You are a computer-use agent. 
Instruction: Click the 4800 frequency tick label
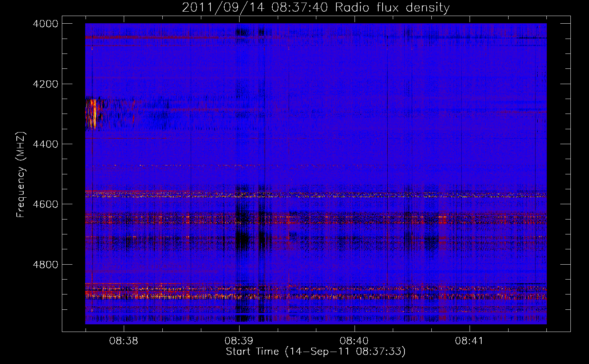(x=46, y=264)
